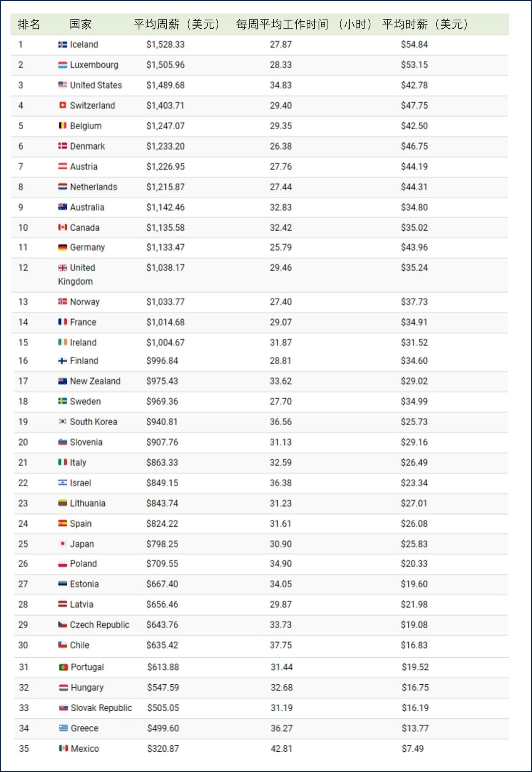Click the Mexico flag icon
Screen dimensions: 532x772
(x=63, y=748)
